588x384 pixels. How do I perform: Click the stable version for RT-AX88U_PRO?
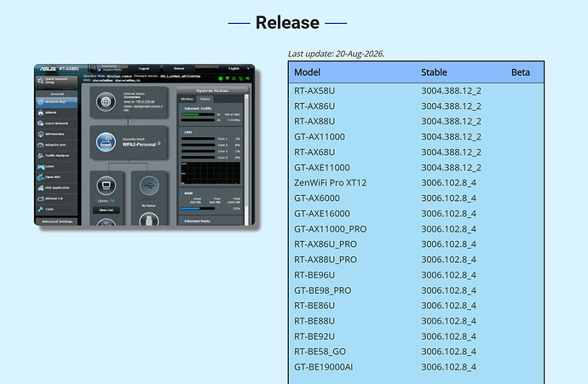(x=448, y=260)
